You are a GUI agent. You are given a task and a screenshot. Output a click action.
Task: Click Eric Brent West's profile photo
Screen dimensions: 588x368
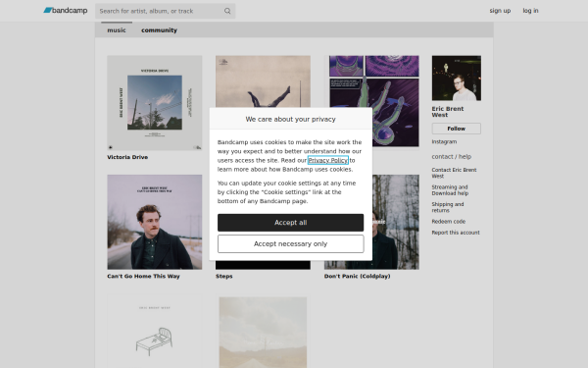click(457, 79)
